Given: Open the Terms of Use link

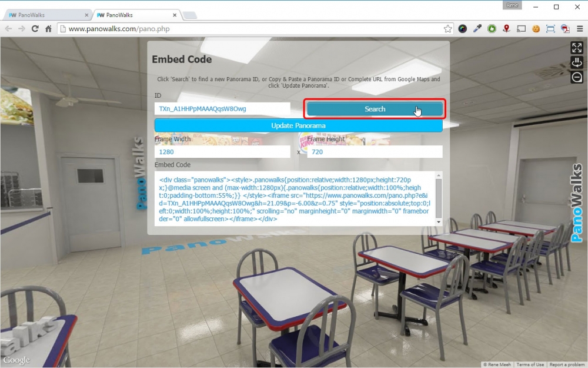Looking at the screenshot, I should click(x=530, y=364).
